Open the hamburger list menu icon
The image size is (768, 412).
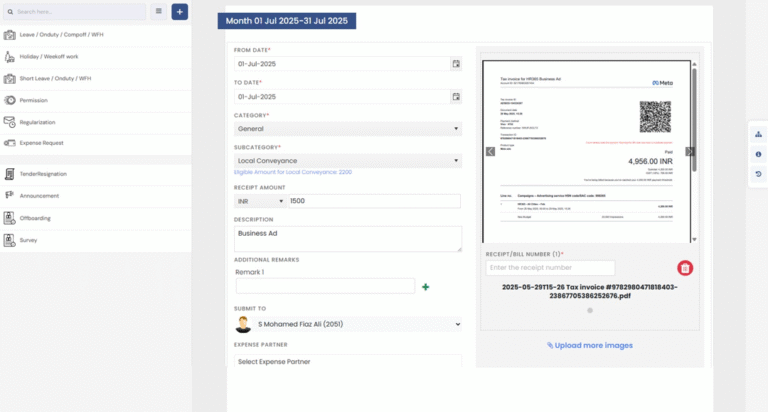click(x=158, y=12)
